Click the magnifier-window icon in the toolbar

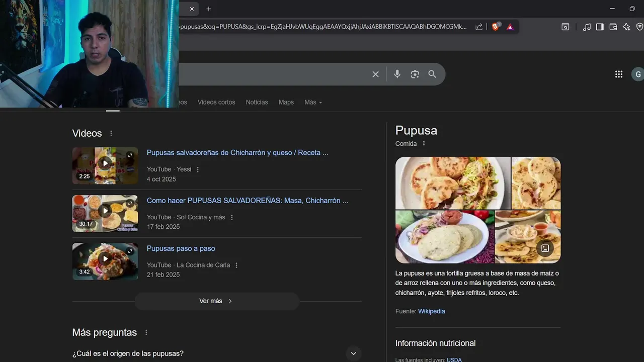click(566, 27)
